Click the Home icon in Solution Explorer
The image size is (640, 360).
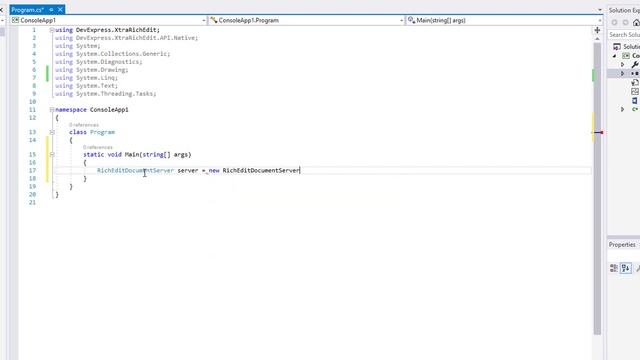[636, 22]
